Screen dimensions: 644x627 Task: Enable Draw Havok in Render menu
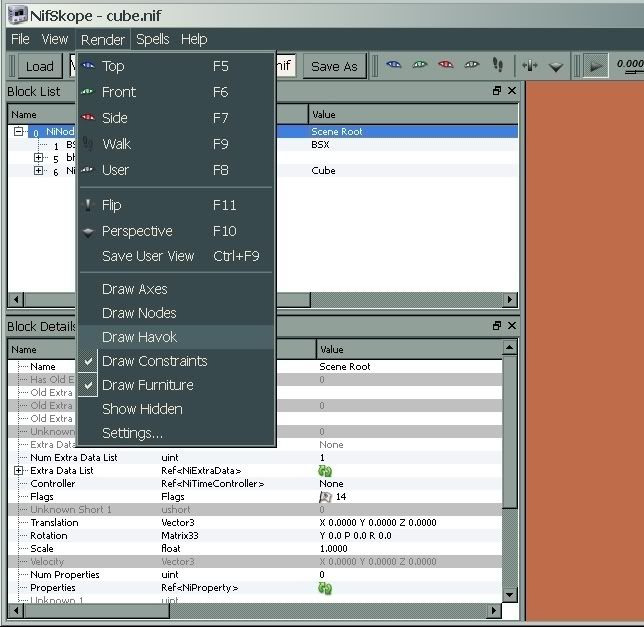point(139,337)
